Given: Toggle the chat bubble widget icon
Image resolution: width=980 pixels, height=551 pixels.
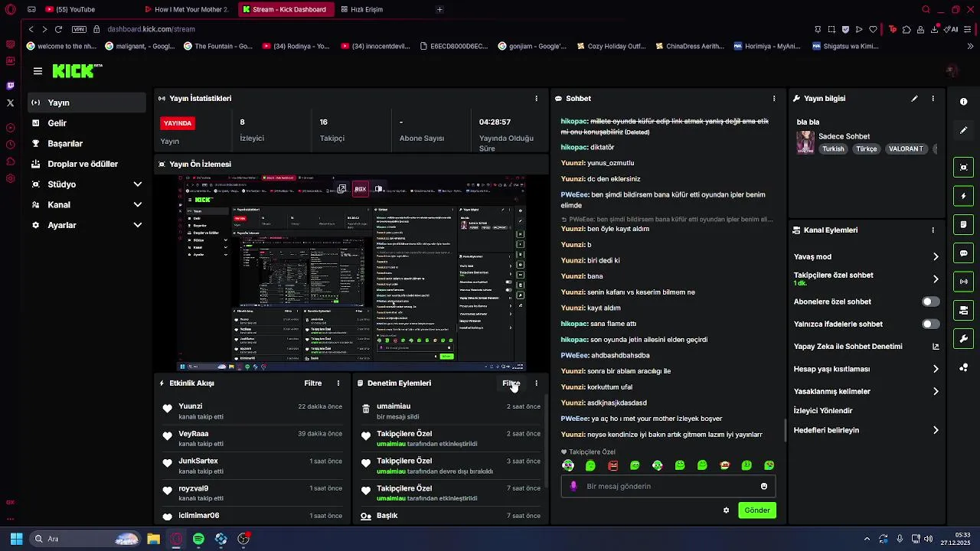Looking at the screenshot, I should (963, 253).
